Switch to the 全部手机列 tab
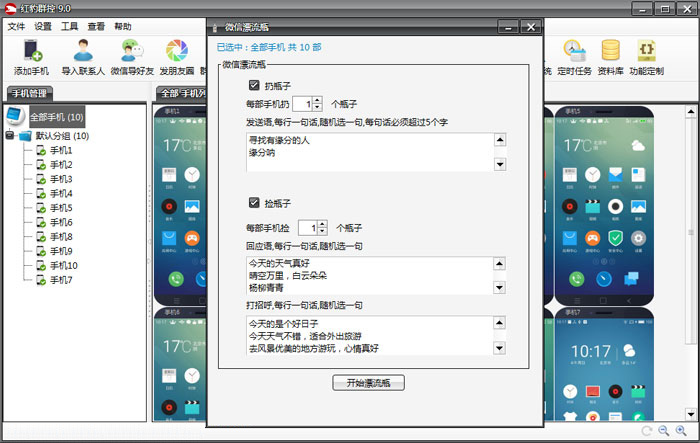This screenshot has height=443, width=700. click(x=182, y=93)
